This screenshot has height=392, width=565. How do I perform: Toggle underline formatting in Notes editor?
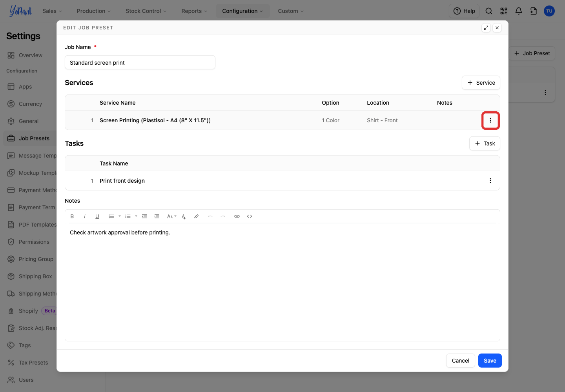pyautogui.click(x=97, y=216)
